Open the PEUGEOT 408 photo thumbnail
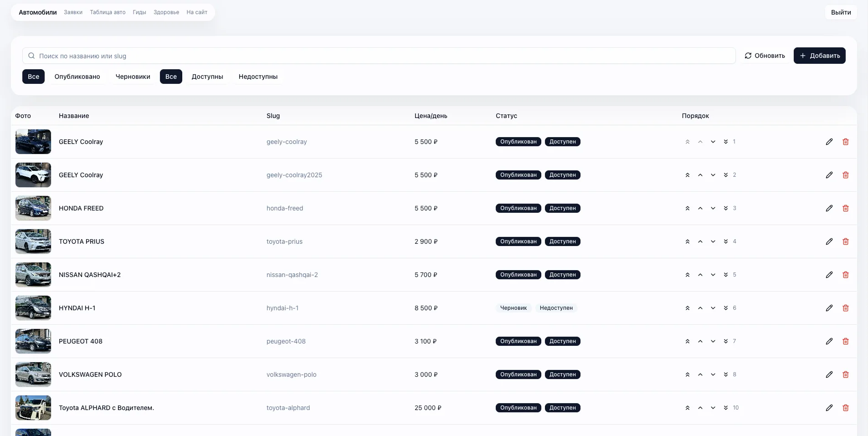The width and height of the screenshot is (868, 436). pos(33,341)
